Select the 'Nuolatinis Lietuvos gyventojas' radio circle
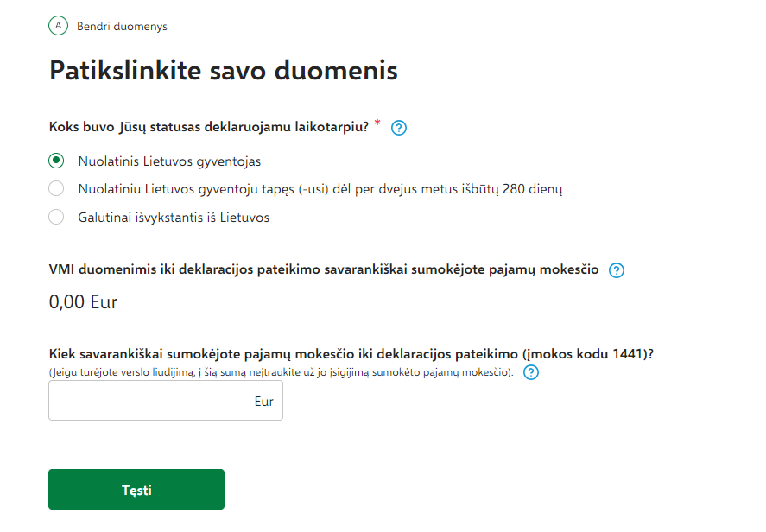Viewport: 766px width, 532px height. point(56,161)
